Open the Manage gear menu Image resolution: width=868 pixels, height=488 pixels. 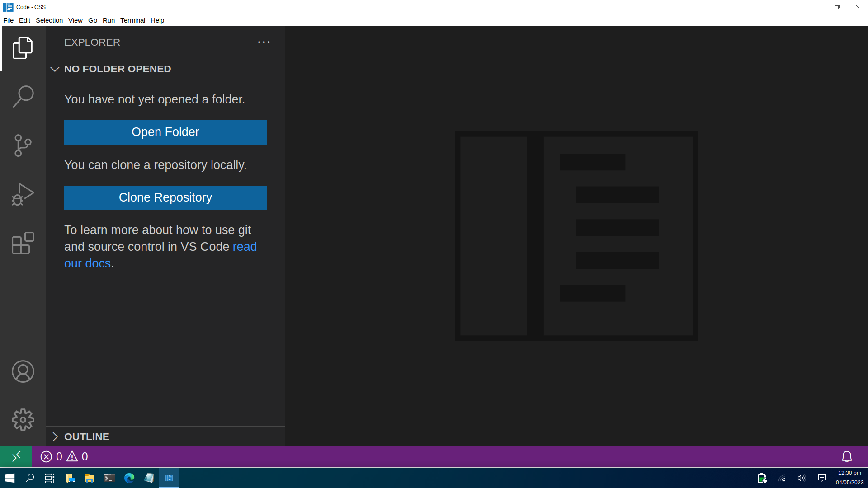23,420
